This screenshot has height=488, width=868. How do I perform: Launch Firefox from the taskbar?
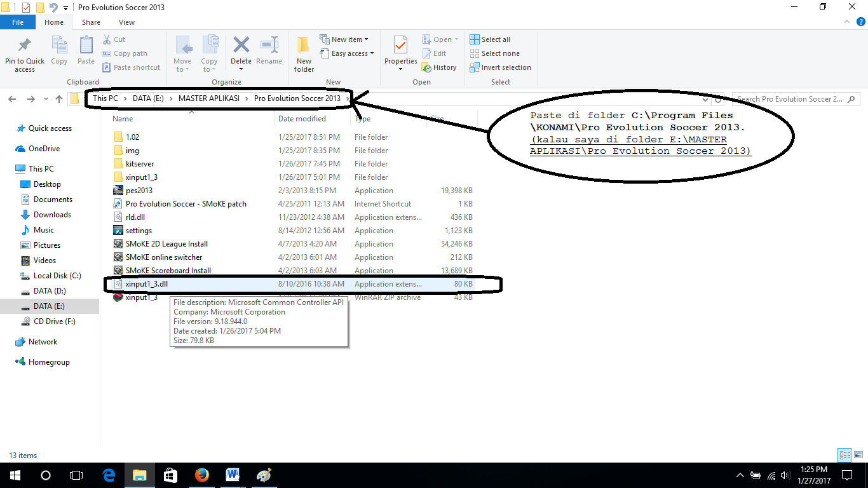tap(202, 475)
